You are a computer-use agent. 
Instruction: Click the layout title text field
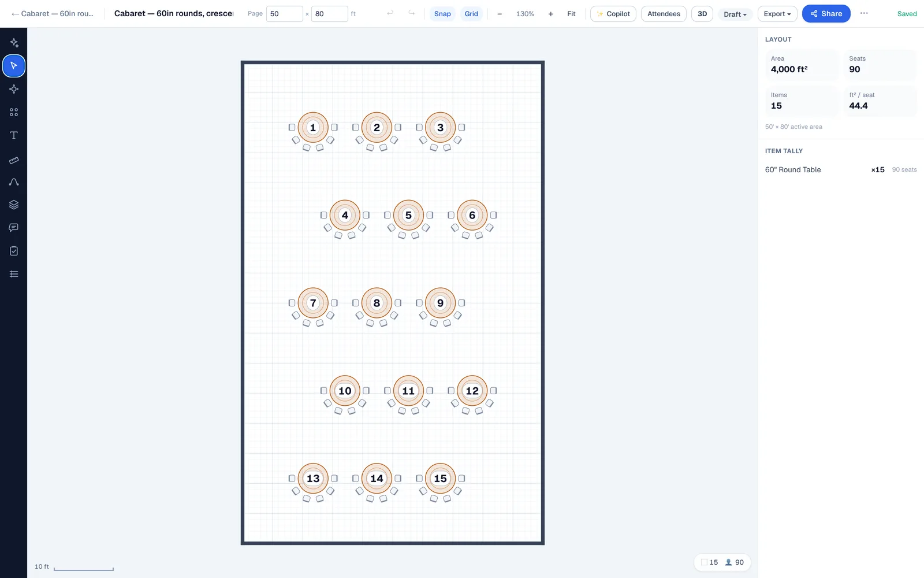click(174, 13)
